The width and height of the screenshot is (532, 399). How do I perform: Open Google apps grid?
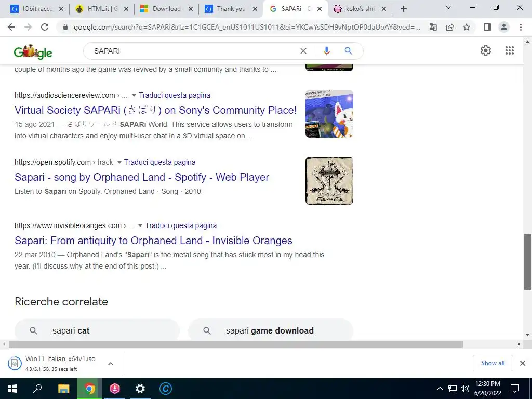[509, 50]
